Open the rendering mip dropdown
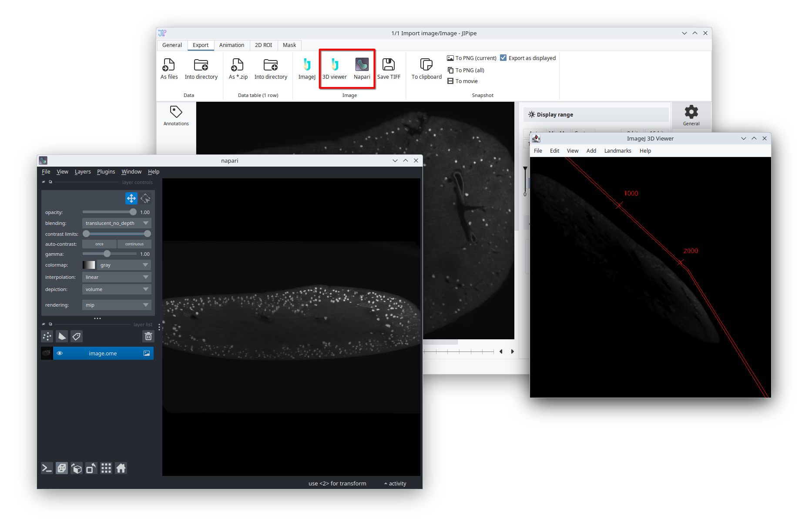 pyautogui.click(x=116, y=305)
